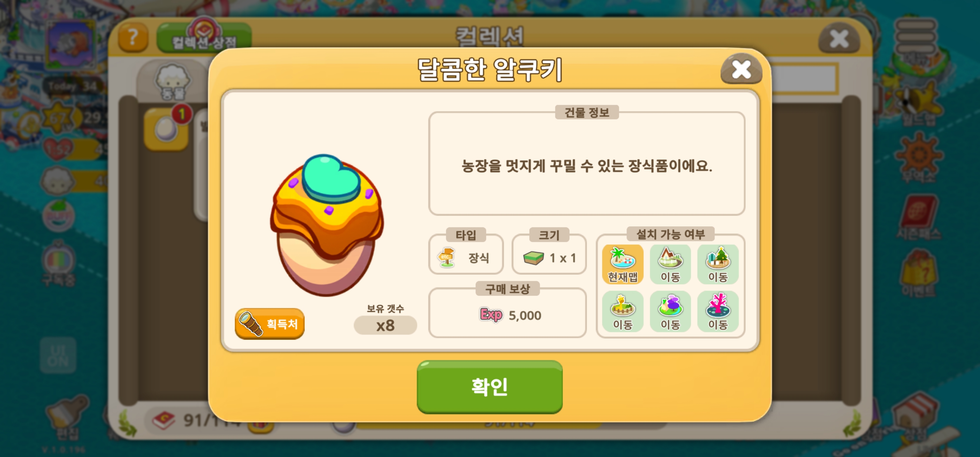Move to the pink coral map icon
This screenshot has height=457, width=980.
coord(718,311)
